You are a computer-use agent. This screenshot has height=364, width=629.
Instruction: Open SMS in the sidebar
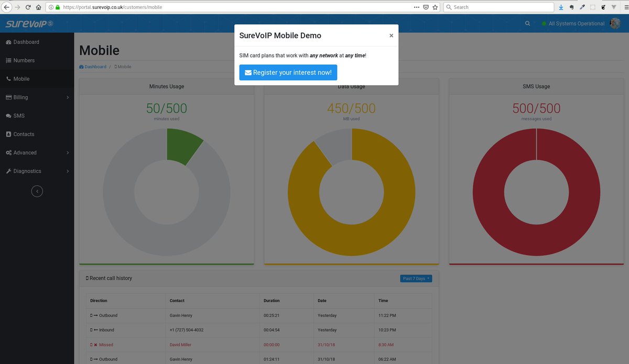[37, 116]
